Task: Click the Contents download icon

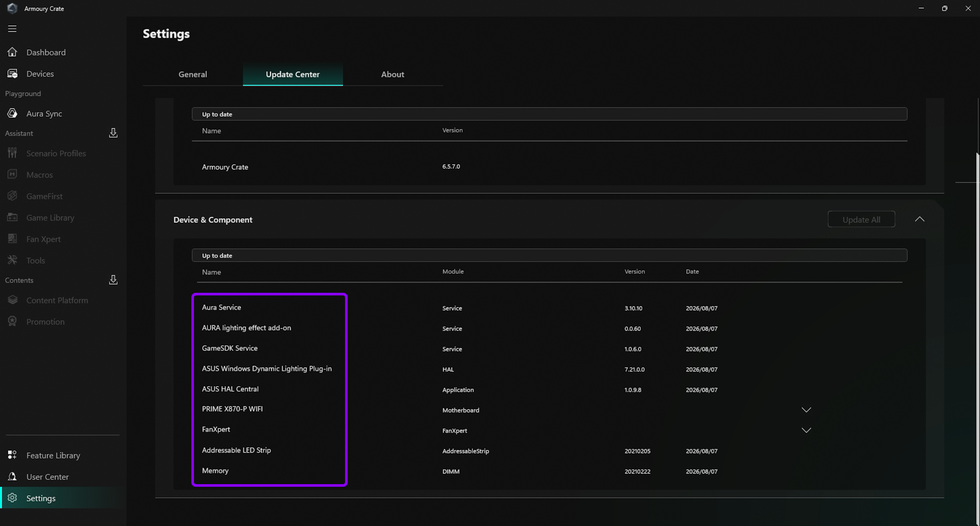Action: coord(113,280)
